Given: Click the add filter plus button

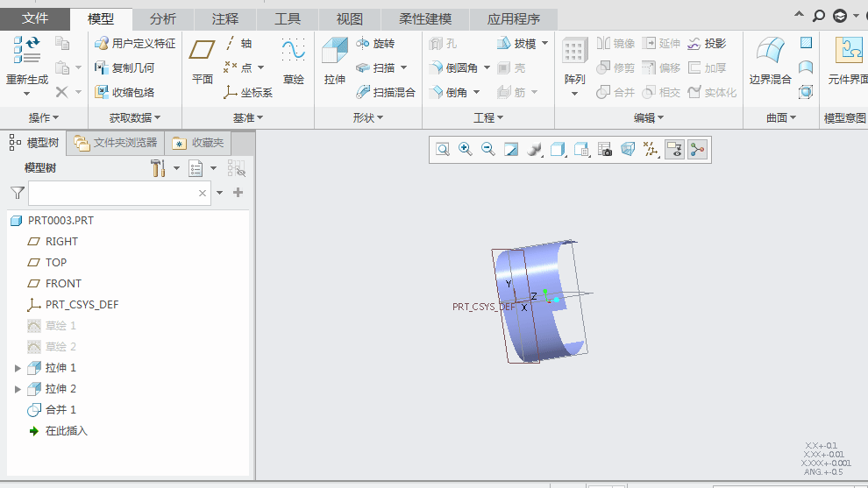Looking at the screenshot, I should click(238, 193).
